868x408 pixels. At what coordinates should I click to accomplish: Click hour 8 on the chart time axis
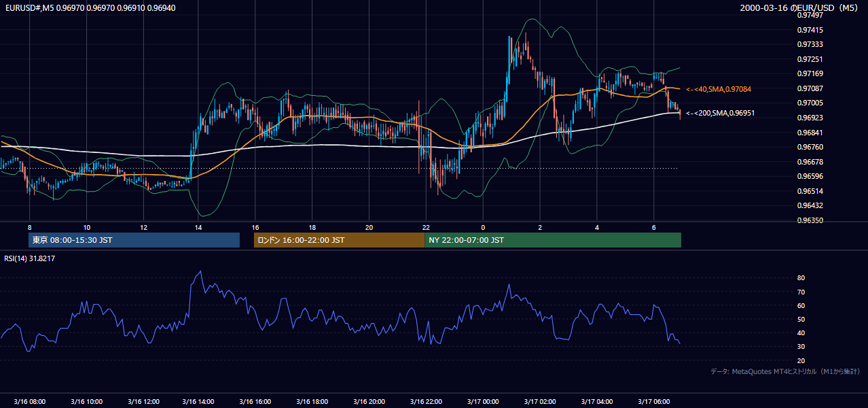coord(29,227)
